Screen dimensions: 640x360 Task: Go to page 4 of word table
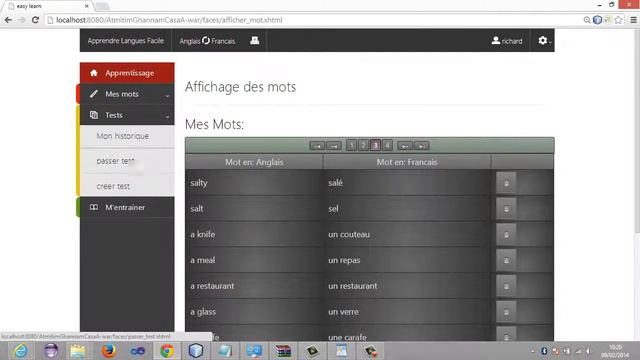pos(387,145)
